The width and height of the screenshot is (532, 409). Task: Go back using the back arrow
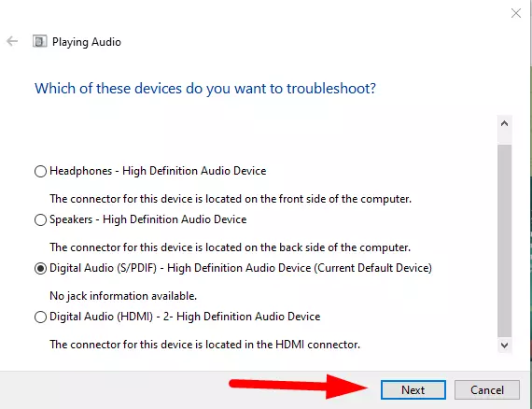point(12,41)
